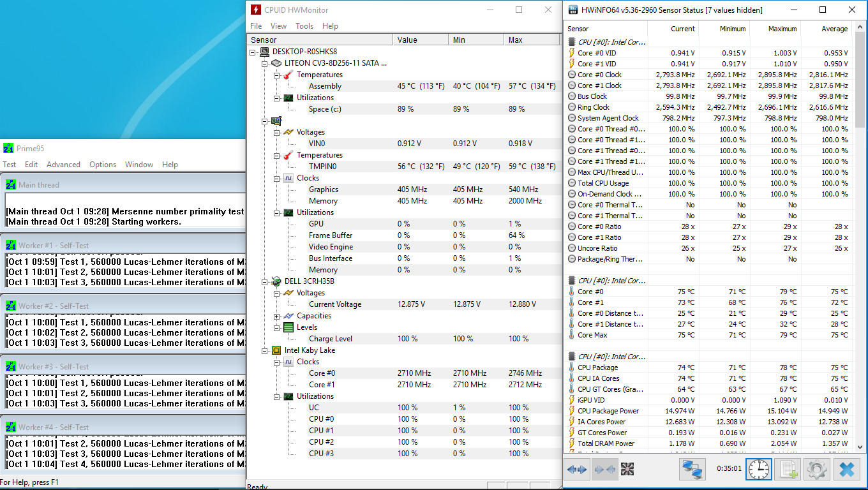Click the CPUID HWMonitor title bar logo

coord(256,10)
